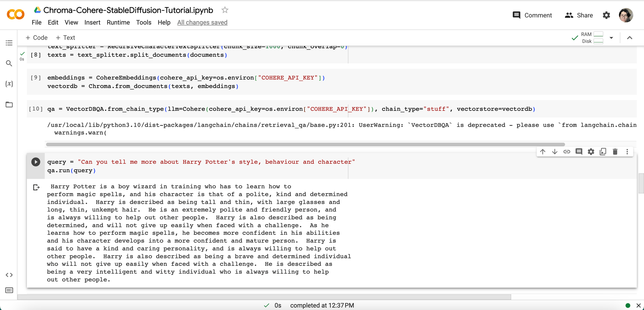Click the 'vectordb = Chroma.from_documents' line
The image size is (644, 310).
143,86
